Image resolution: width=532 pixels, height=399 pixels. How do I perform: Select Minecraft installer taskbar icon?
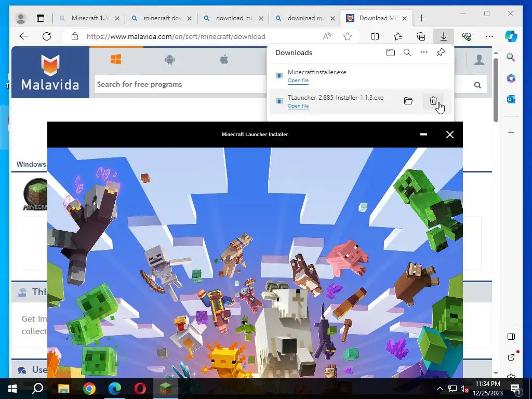point(166,389)
